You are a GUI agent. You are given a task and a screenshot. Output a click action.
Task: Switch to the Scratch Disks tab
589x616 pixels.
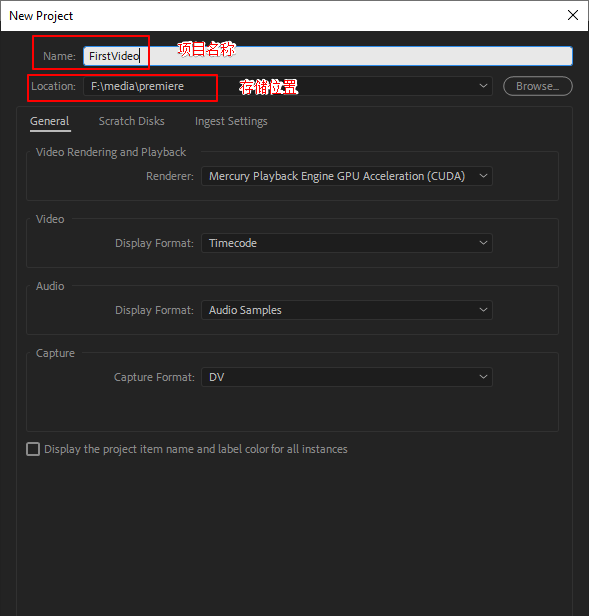point(132,121)
